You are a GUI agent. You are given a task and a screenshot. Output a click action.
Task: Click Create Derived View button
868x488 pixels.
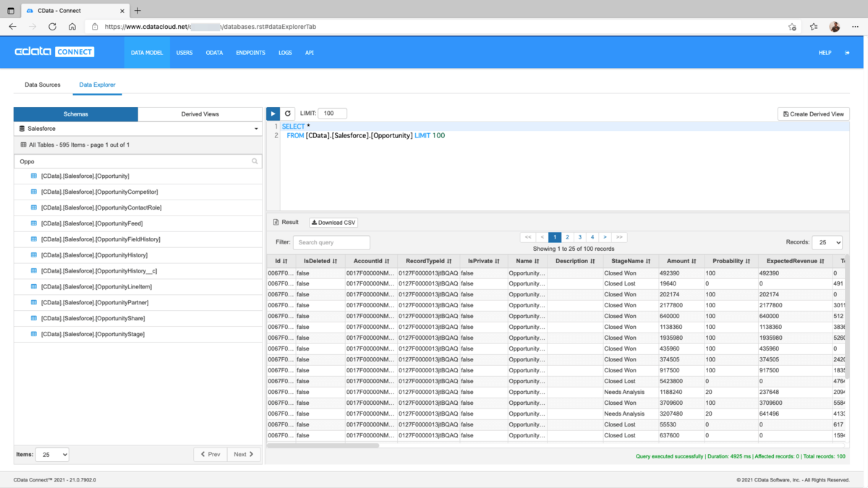click(813, 114)
